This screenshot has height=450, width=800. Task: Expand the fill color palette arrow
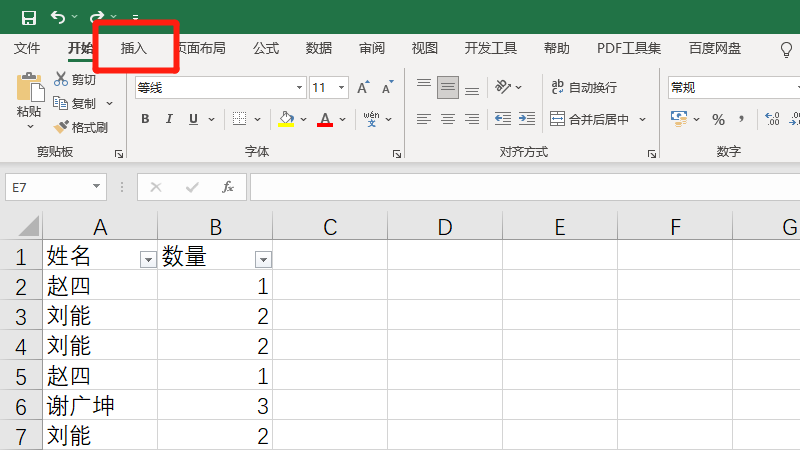(x=303, y=119)
